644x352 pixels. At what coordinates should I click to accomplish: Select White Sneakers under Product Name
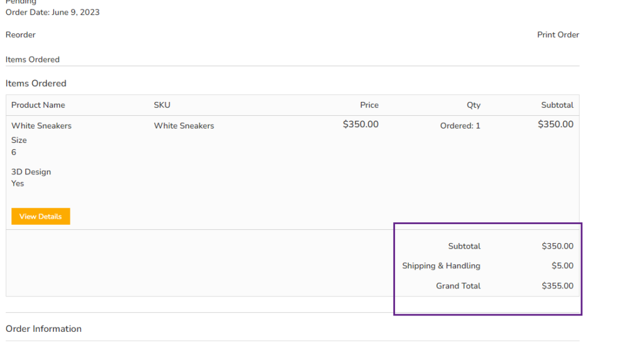click(x=42, y=126)
